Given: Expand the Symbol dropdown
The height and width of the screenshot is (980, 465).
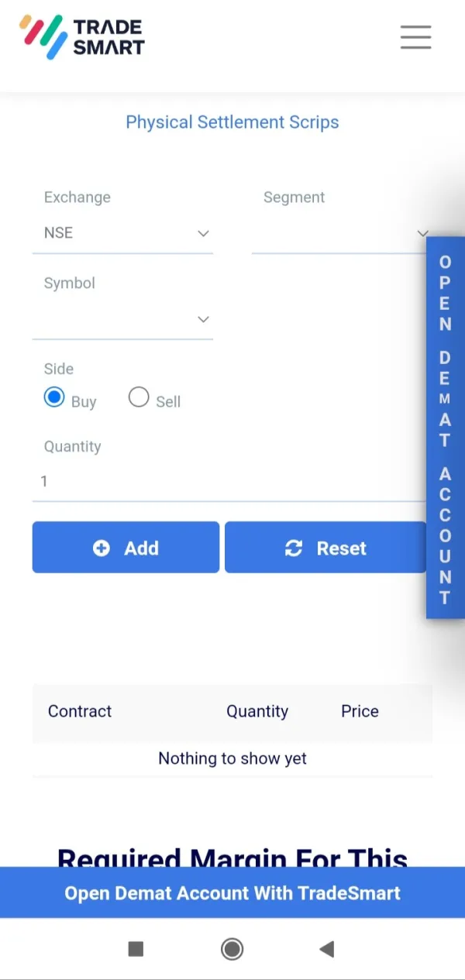Looking at the screenshot, I should tap(122, 319).
